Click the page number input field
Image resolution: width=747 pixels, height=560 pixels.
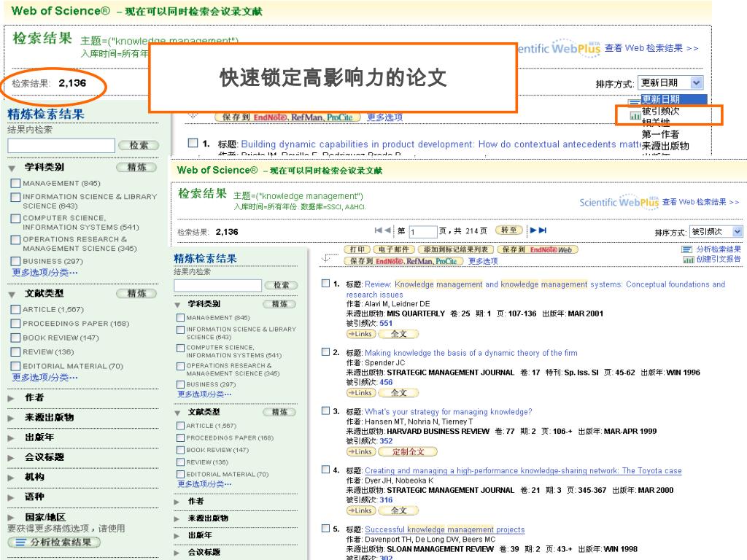coord(422,231)
